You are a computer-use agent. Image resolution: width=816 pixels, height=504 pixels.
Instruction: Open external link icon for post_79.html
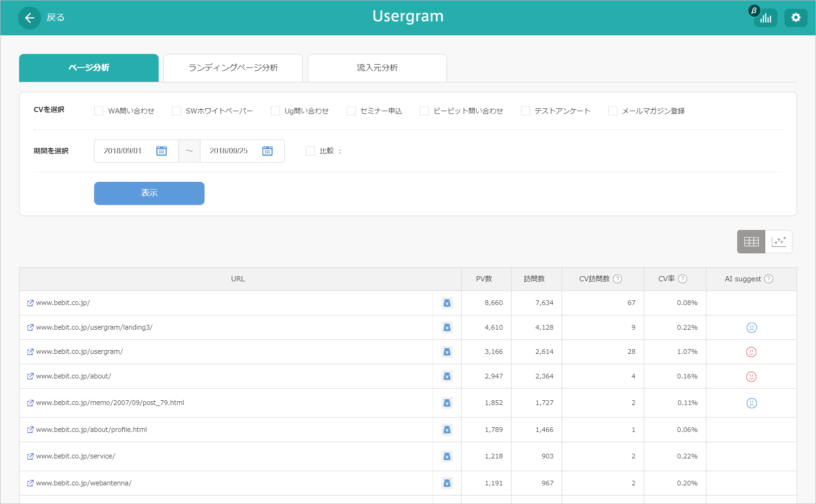30,403
